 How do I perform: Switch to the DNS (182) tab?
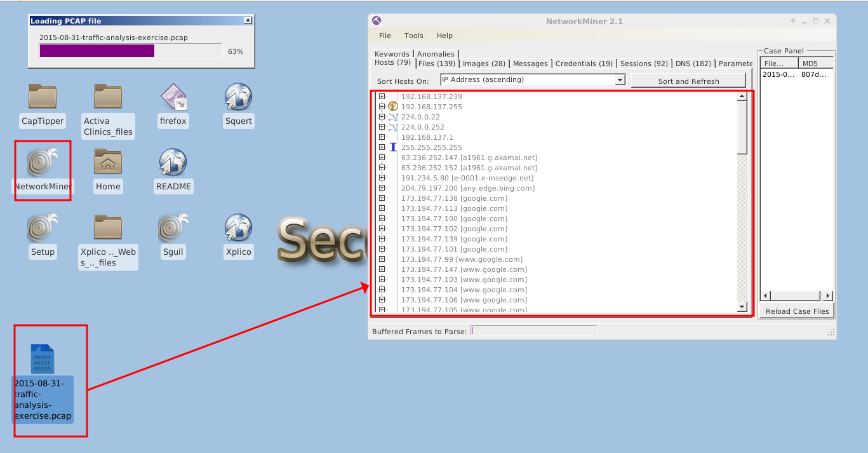point(693,64)
